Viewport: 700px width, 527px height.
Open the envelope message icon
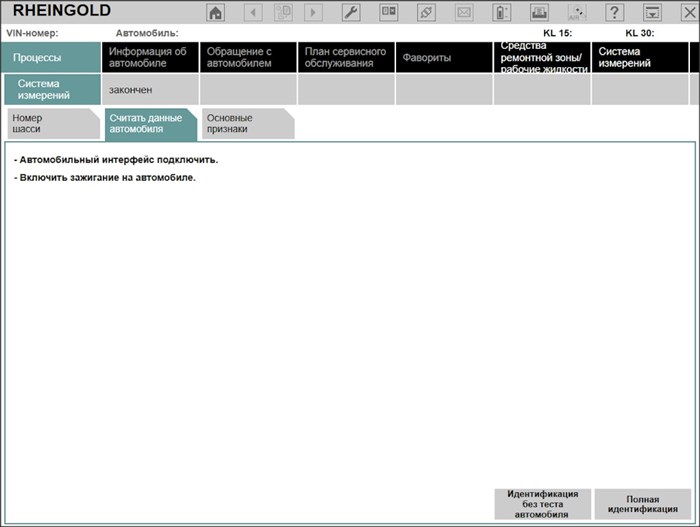click(x=464, y=13)
